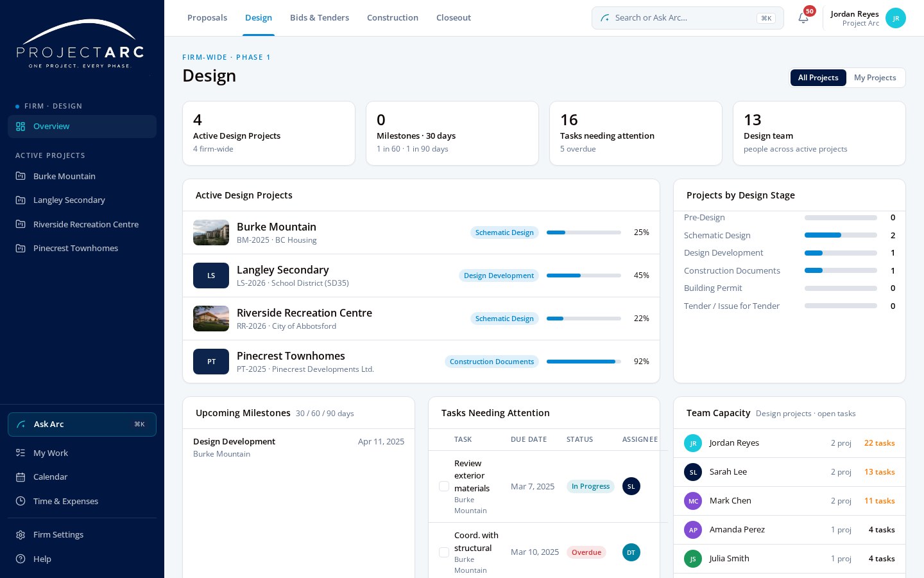
Task: Click the PT badge for Pinecrest Townhomes
Action: pyautogui.click(x=211, y=362)
